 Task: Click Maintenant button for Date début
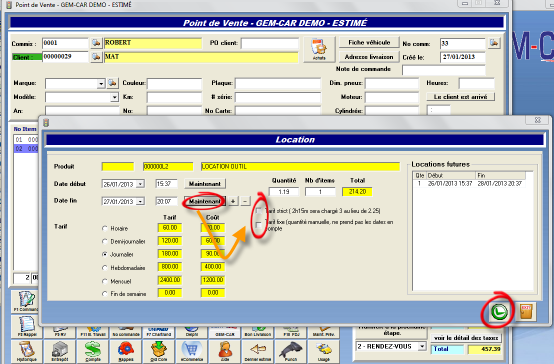pyautogui.click(x=205, y=184)
